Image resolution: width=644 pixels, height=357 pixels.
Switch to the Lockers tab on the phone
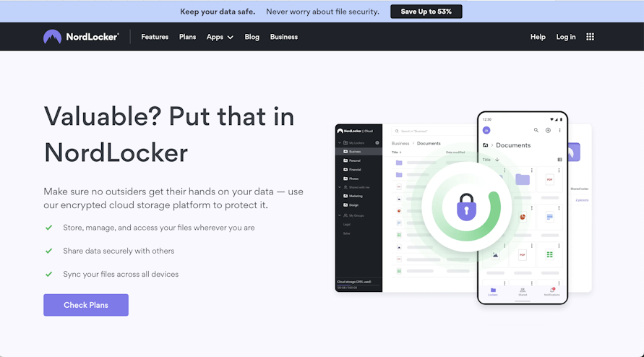[493, 292]
